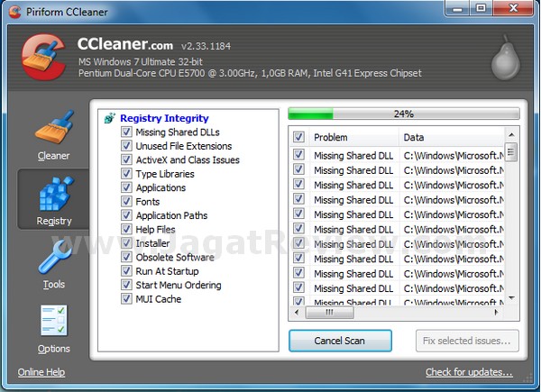Open the Cleaner section broom icon
This screenshot has width=541, height=392.
pos(54,127)
